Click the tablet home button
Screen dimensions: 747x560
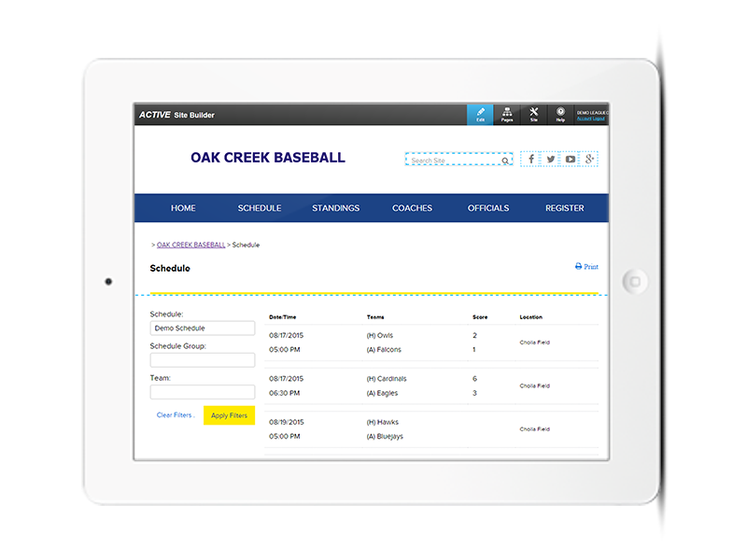635,282
